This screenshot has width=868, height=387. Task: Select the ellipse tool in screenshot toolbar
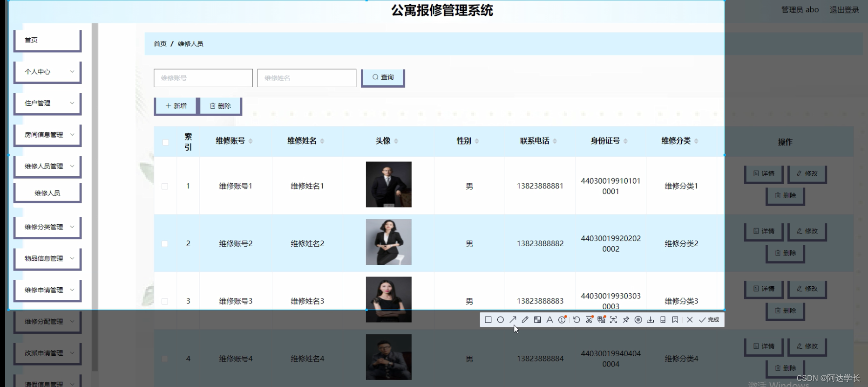[x=501, y=320]
